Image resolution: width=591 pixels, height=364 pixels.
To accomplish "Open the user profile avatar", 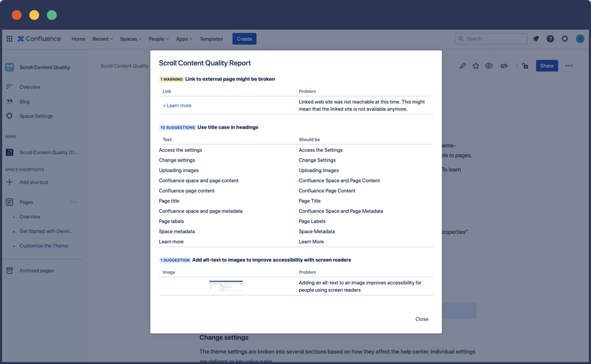I will [x=580, y=39].
